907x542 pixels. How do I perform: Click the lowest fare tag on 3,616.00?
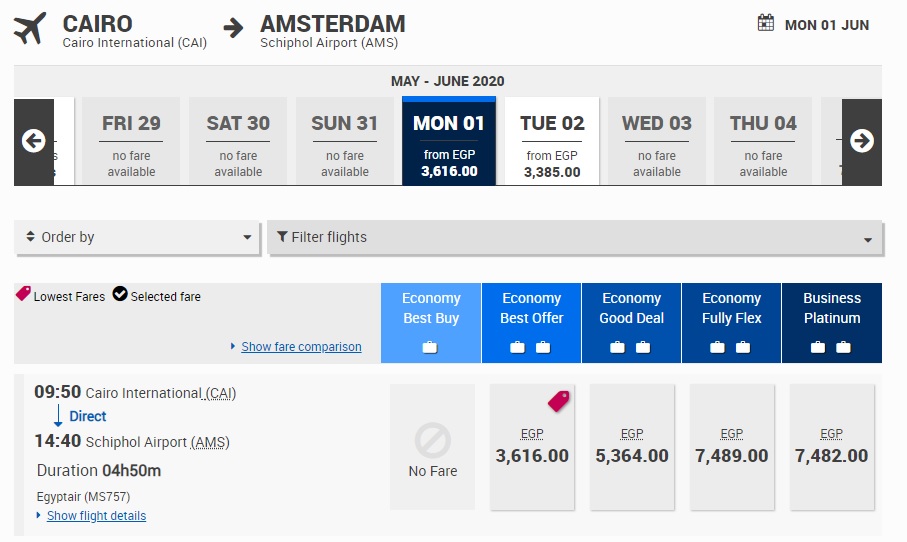[558, 401]
